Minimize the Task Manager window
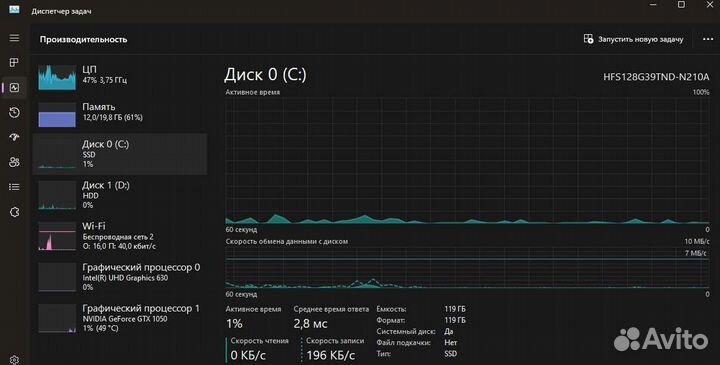The image size is (720, 365). (653, 5)
